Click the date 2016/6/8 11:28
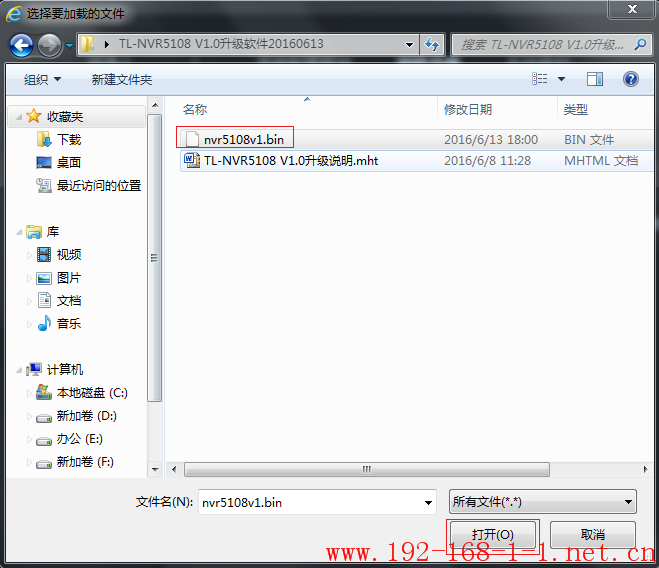The image size is (659, 568). [488, 161]
